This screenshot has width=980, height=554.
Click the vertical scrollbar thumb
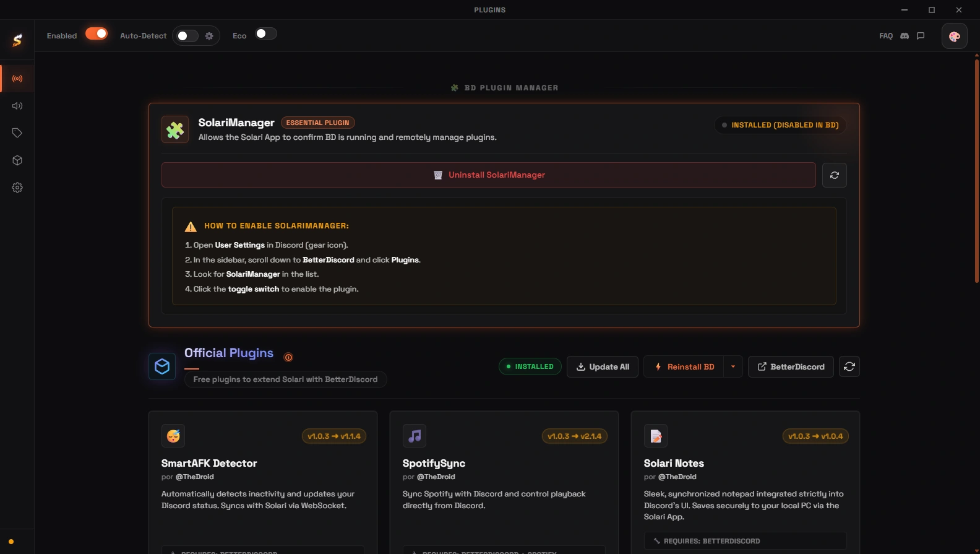pos(977,170)
